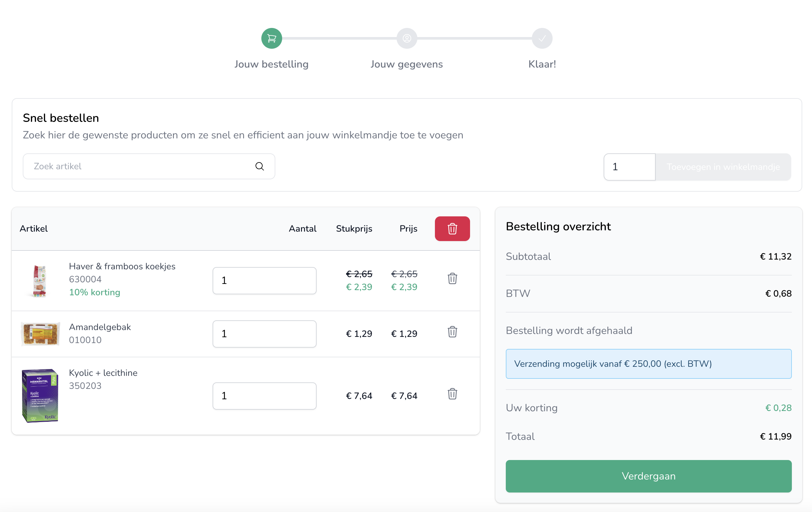Click the red delete-all trash button
812x512 pixels.
click(x=452, y=228)
